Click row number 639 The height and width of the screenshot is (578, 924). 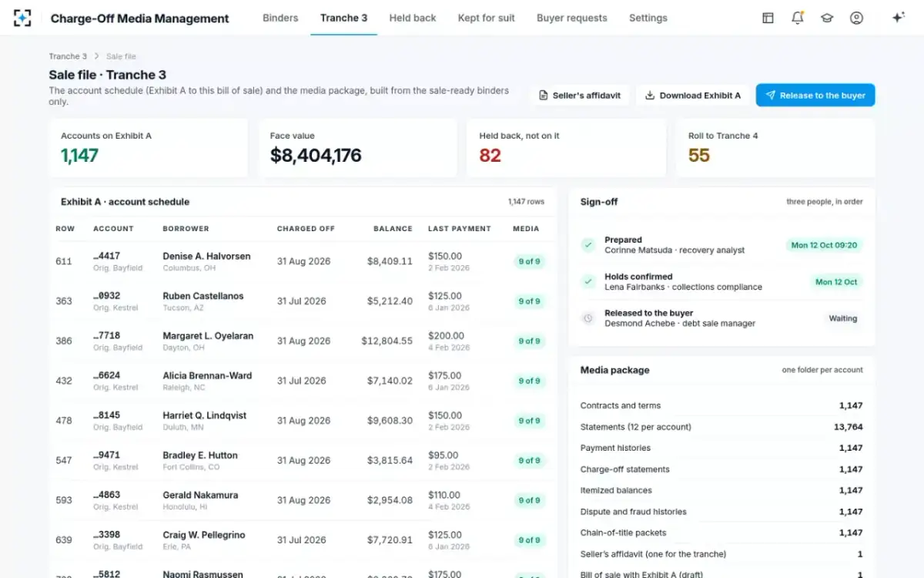coord(64,540)
